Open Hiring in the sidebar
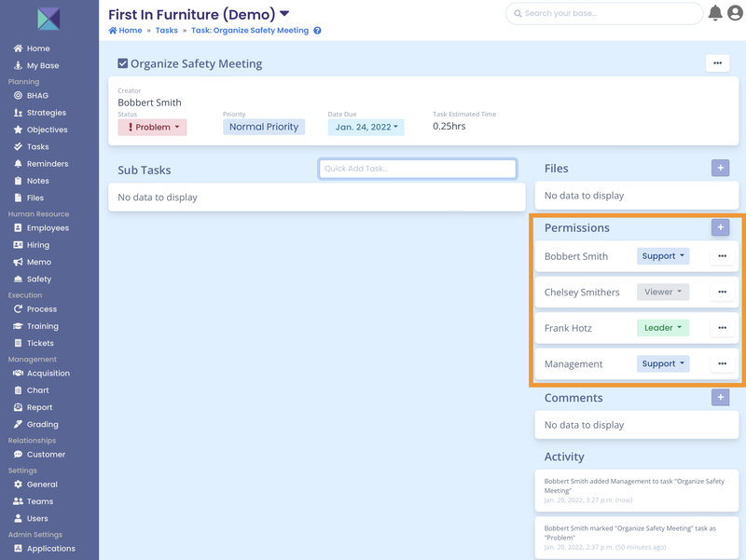The height and width of the screenshot is (560, 746). click(38, 245)
